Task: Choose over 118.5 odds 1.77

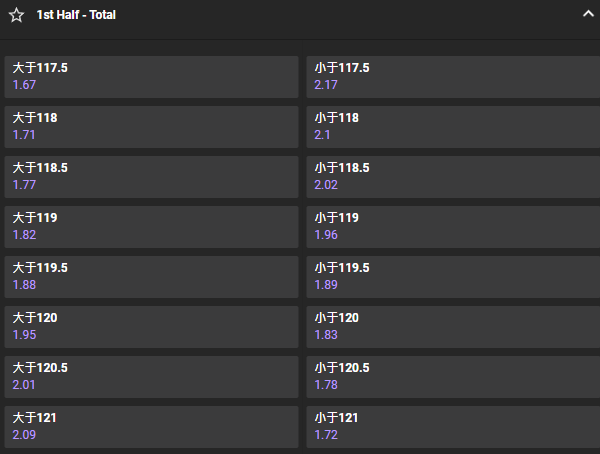Action: coord(151,177)
